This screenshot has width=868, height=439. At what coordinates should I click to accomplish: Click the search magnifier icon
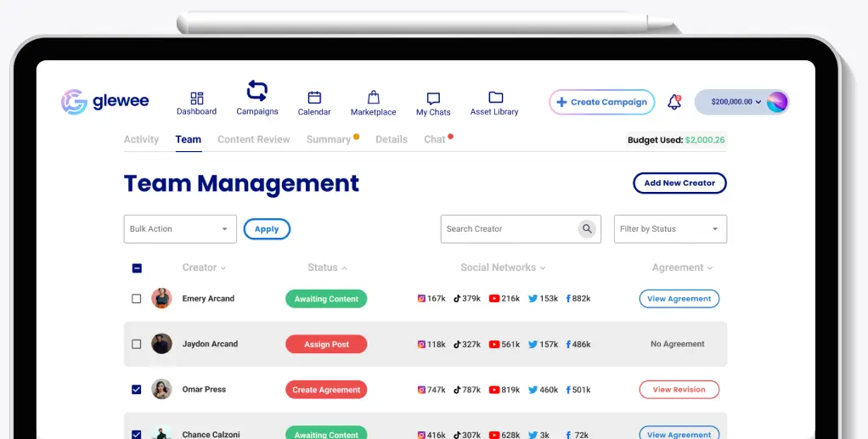coord(587,228)
